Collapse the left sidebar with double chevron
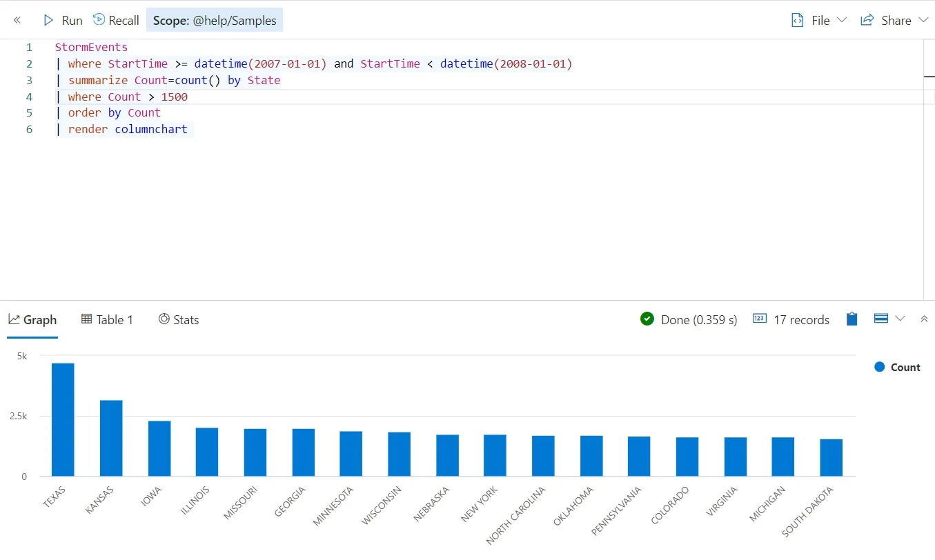This screenshot has width=935, height=560. [x=17, y=20]
